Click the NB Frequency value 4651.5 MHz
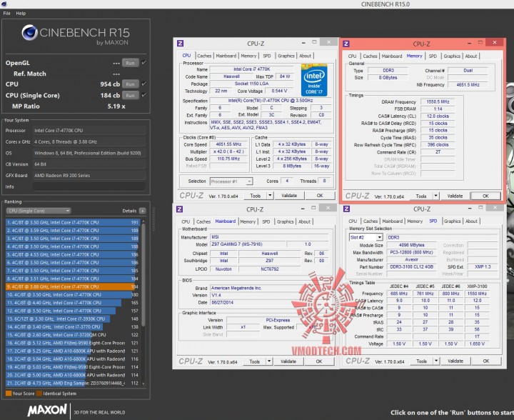 pyautogui.click(x=468, y=84)
